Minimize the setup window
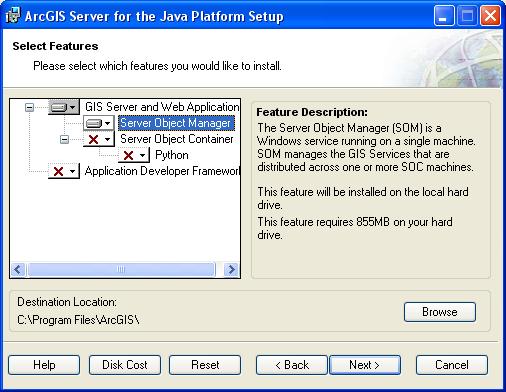 pyautogui.click(x=444, y=16)
